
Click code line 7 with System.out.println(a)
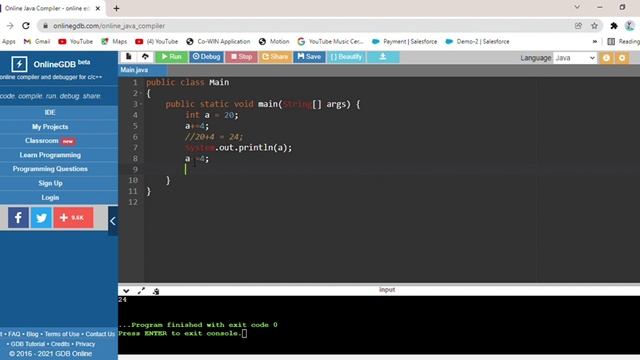[239, 148]
